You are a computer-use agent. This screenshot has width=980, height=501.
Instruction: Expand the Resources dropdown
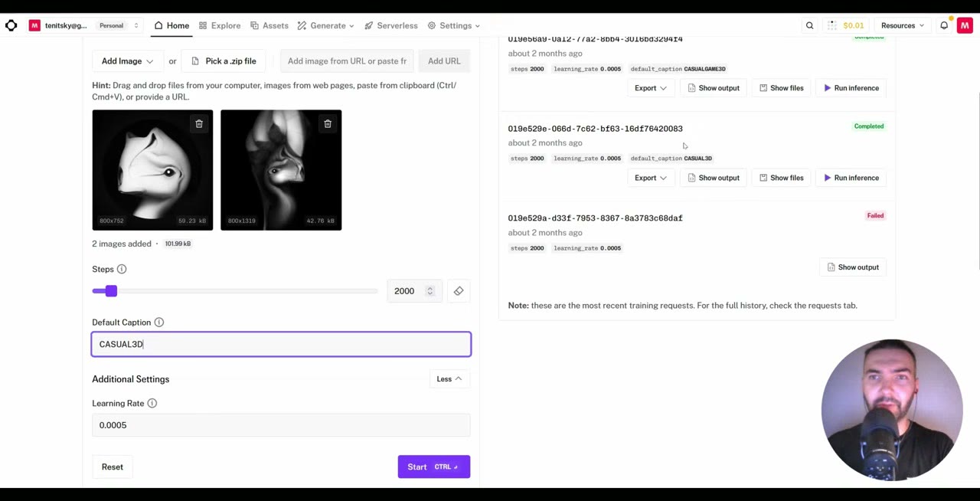click(x=902, y=25)
